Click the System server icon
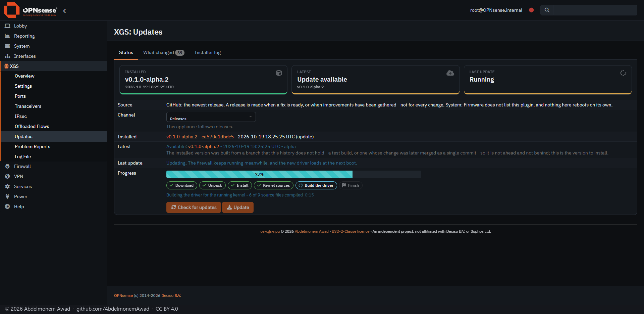Image resolution: width=644 pixels, height=314 pixels. point(7,46)
